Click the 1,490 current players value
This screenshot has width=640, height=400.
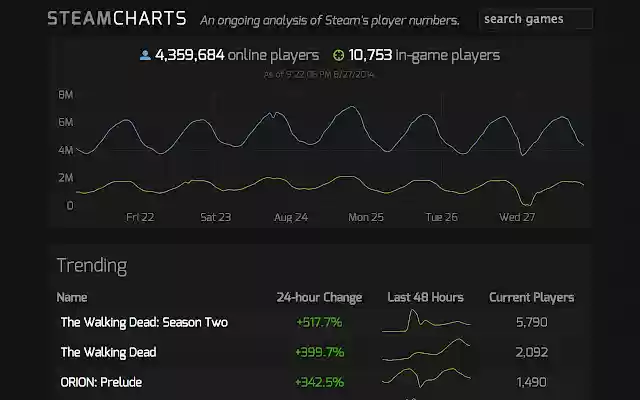[x=531, y=382]
